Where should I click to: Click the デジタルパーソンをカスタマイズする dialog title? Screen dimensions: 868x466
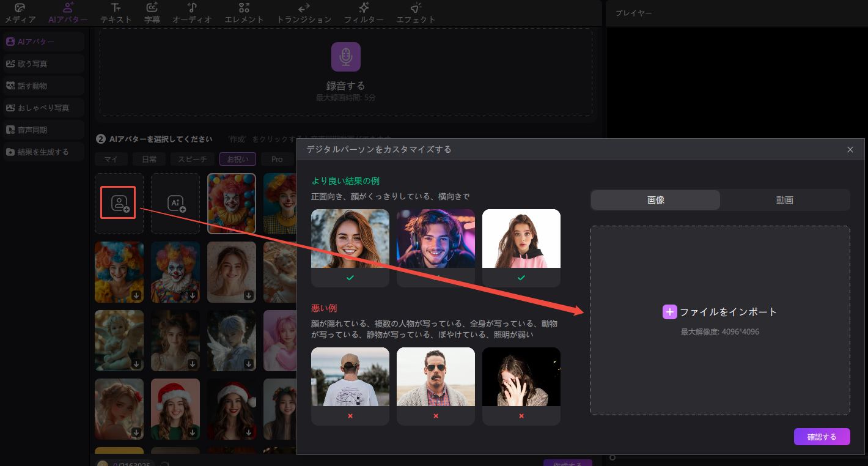pyautogui.click(x=379, y=149)
